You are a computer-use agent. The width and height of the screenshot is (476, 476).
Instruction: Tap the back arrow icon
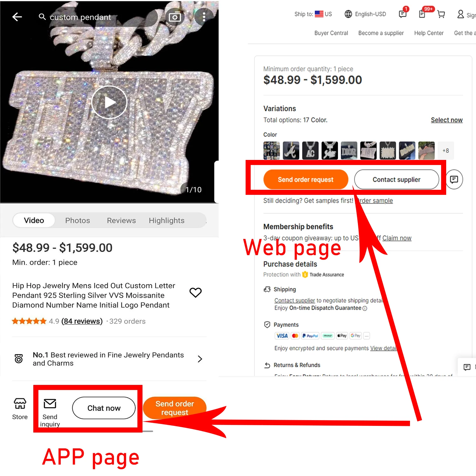[17, 17]
